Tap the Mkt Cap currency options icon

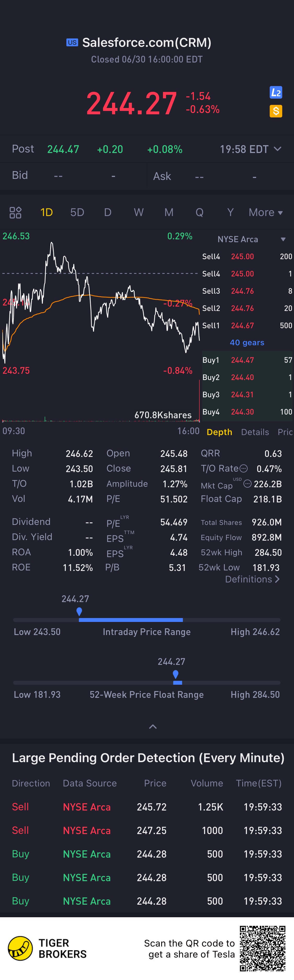click(247, 484)
